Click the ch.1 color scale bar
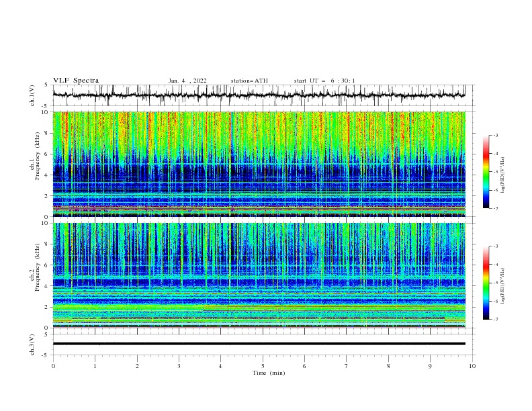The height and width of the screenshot is (411, 532). [x=486, y=172]
